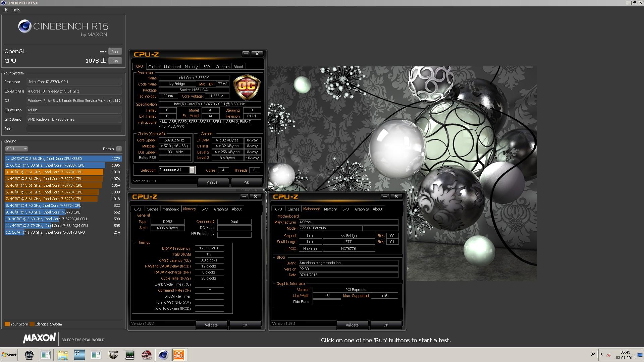Viewport: 644px width, 362px height.
Task: Click OK in the CPU-Z Mainboard window
Action: 386,325
